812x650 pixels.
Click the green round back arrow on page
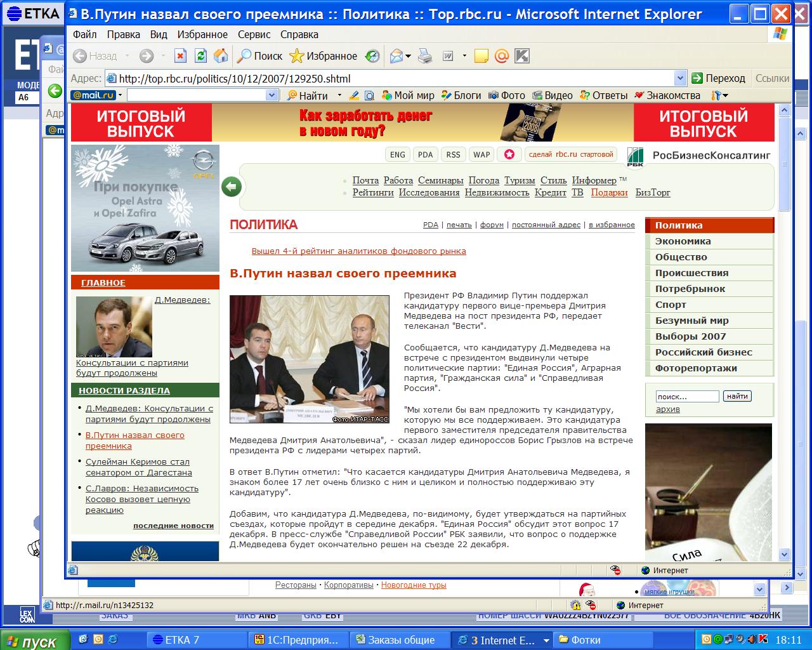(232, 187)
